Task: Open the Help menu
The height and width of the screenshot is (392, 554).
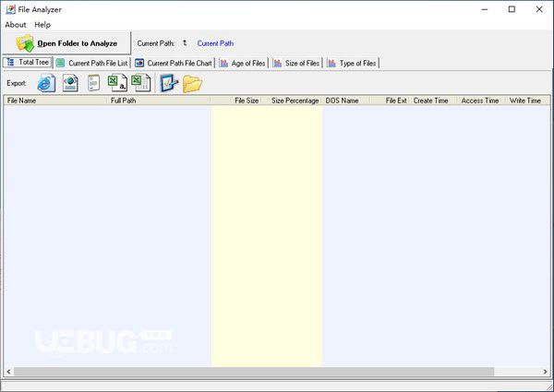Action: point(42,25)
